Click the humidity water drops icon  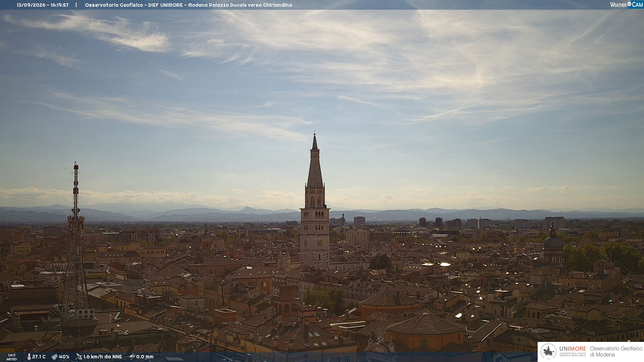(x=54, y=357)
